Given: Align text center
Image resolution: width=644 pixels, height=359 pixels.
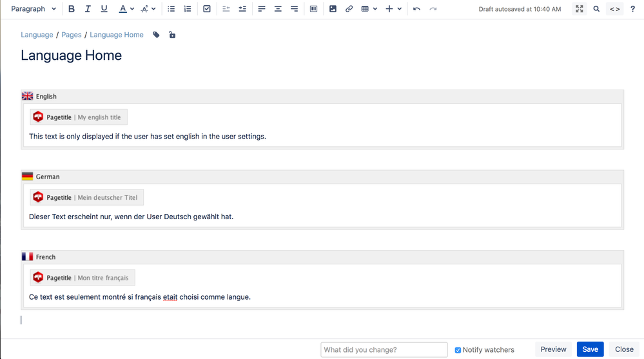Looking at the screenshot, I should 278,8.
